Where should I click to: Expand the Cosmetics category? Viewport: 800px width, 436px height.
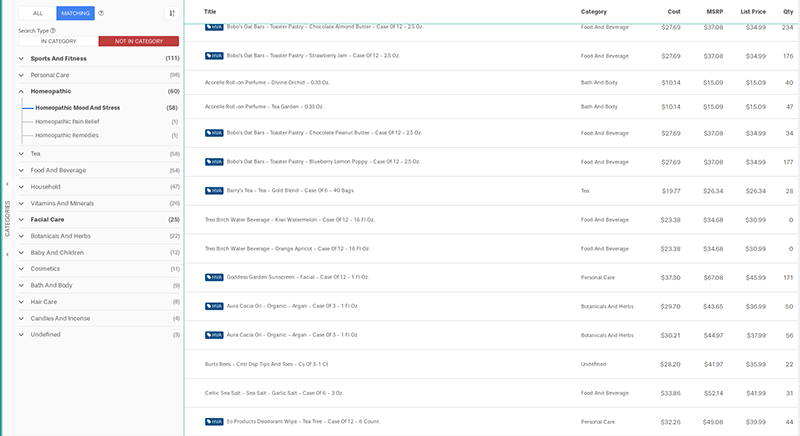pos(21,269)
